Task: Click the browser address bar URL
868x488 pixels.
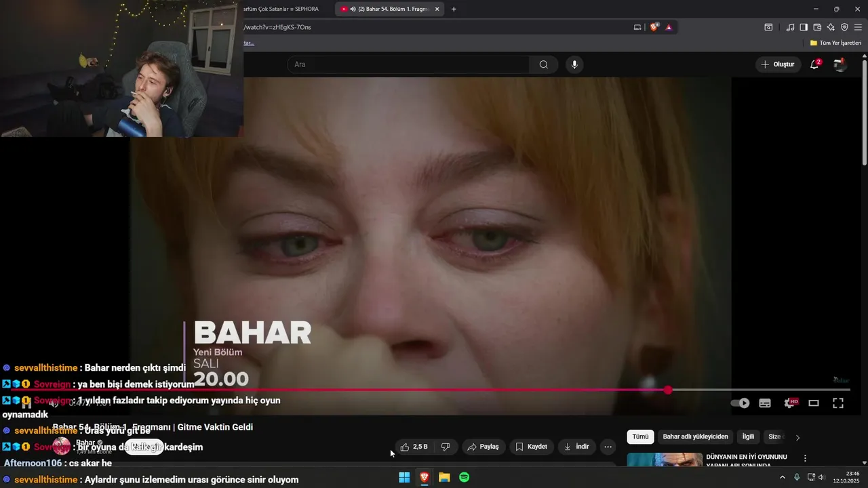Action: coord(277,27)
